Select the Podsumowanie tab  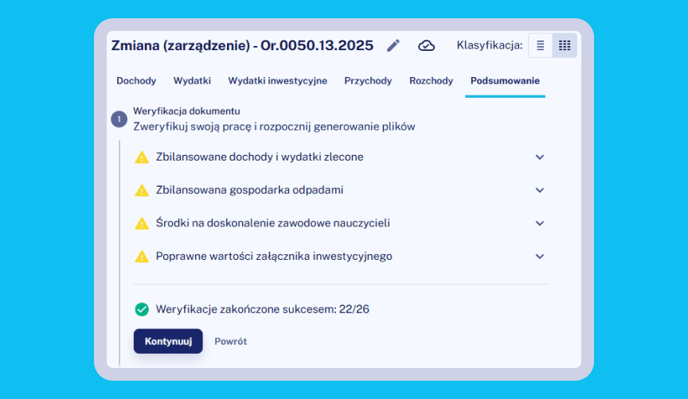click(x=505, y=81)
